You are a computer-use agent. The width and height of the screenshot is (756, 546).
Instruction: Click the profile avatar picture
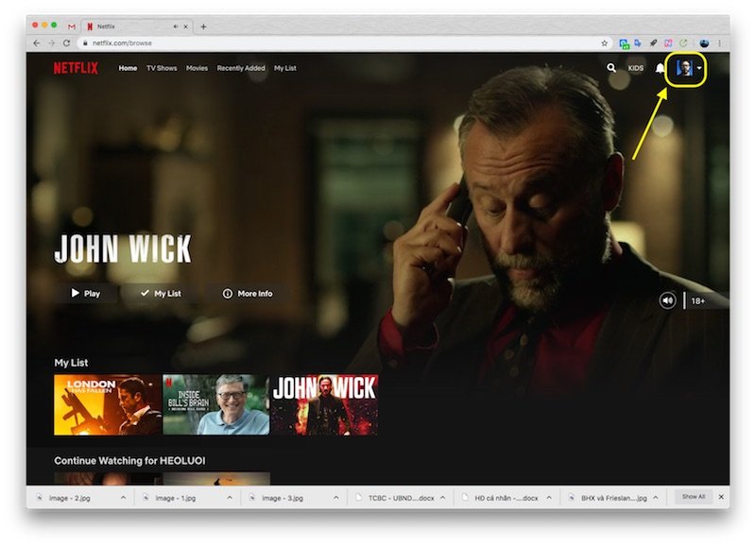(684, 68)
